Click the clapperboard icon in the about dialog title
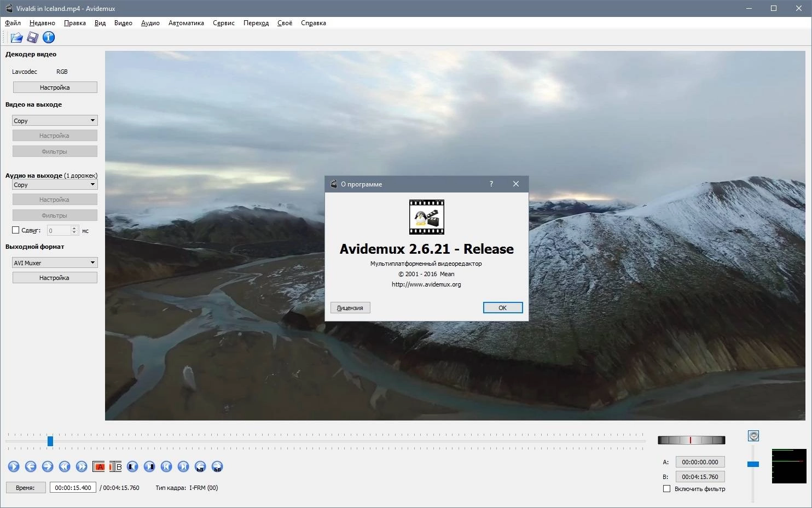Viewport: 812px width, 508px height. (x=333, y=184)
